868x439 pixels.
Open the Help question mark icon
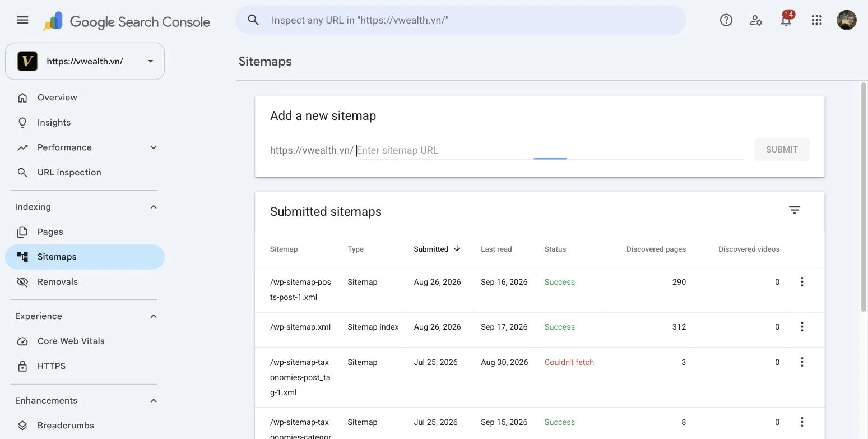click(726, 20)
